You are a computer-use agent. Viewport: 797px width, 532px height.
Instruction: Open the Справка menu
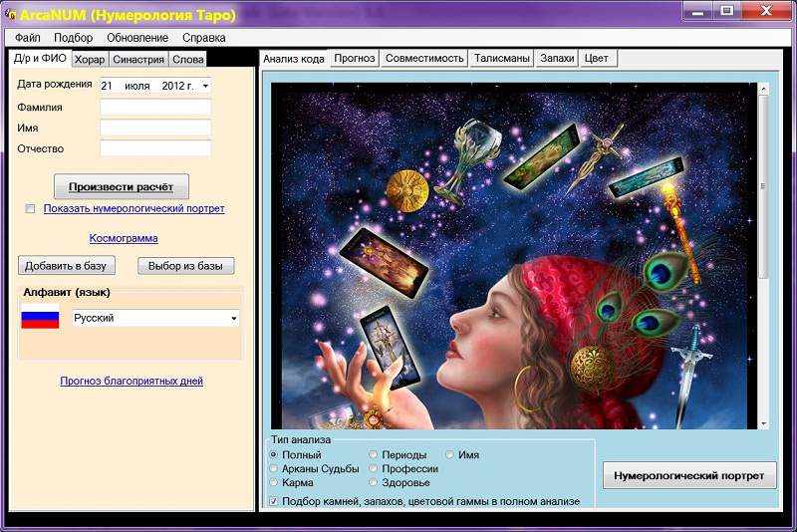click(204, 38)
